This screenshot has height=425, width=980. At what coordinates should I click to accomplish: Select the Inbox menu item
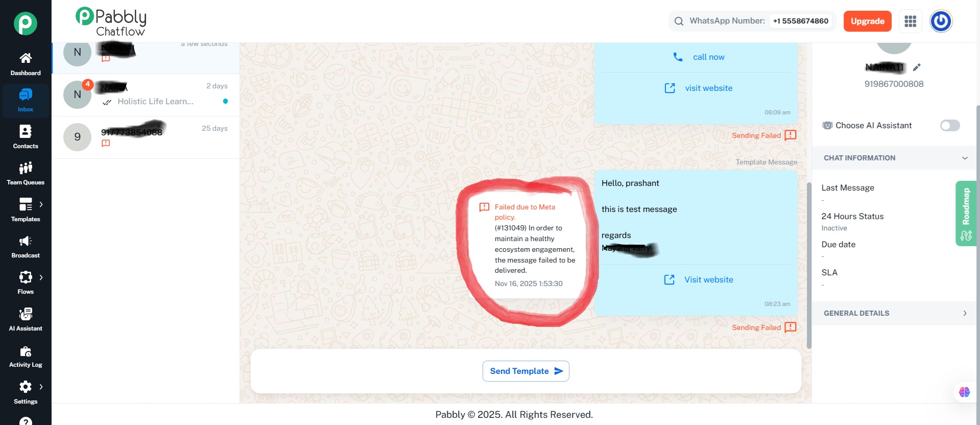[x=26, y=100]
